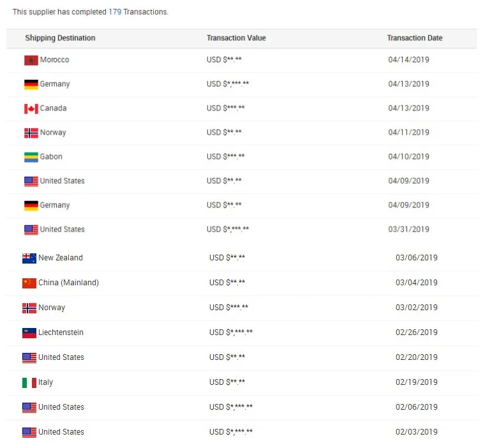Viewport: 483px width, 448px height.
Task: Click the Canada flag icon
Action: point(31,108)
